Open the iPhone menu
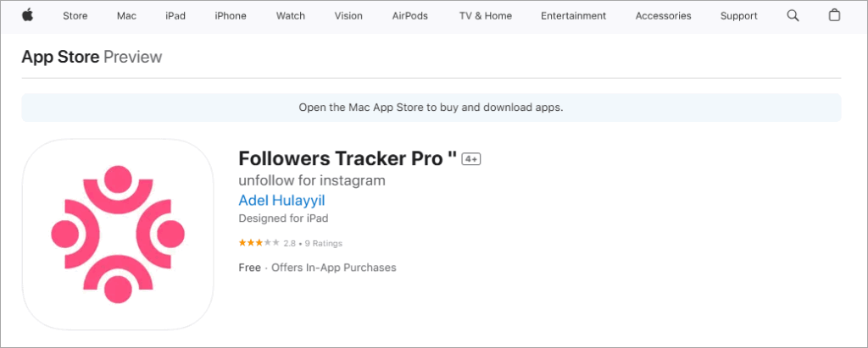The width and height of the screenshot is (868, 348). pyautogui.click(x=231, y=16)
